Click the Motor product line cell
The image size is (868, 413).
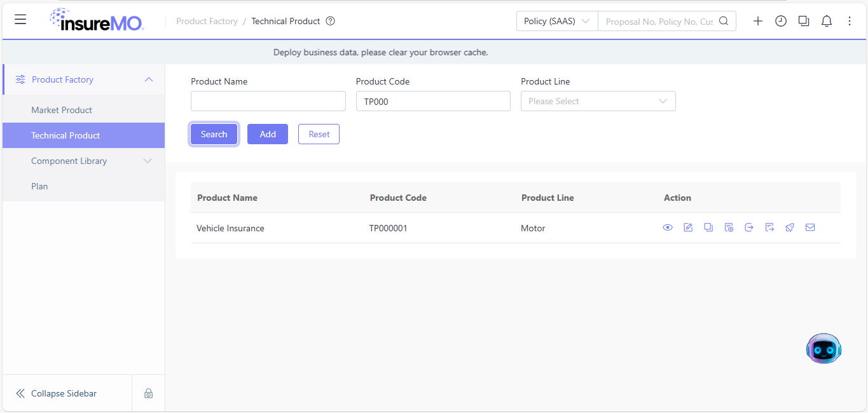point(533,228)
